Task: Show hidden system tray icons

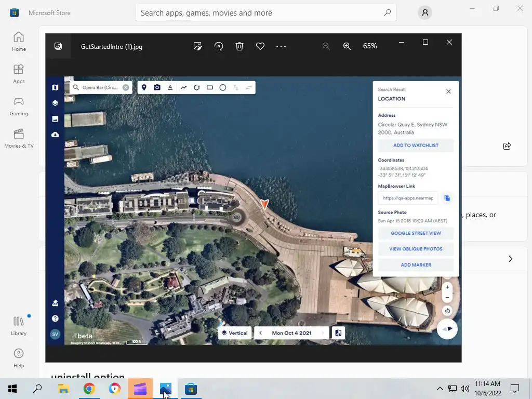Action: (x=440, y=389)
